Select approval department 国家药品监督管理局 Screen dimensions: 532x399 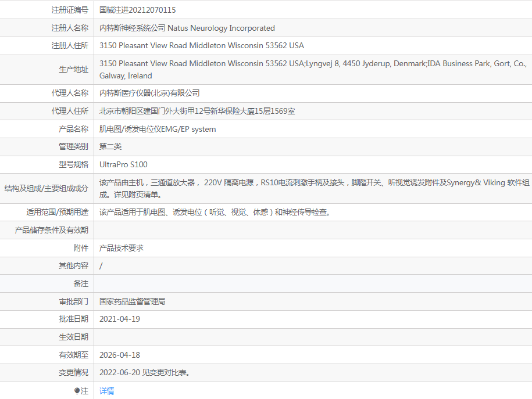coord(132,301)
